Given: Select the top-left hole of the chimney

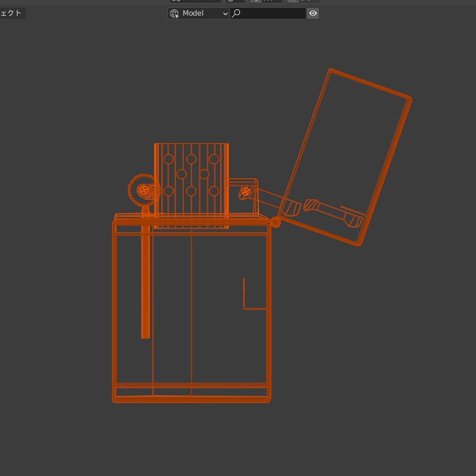Looking at the screenshot, I should [169, 159].
